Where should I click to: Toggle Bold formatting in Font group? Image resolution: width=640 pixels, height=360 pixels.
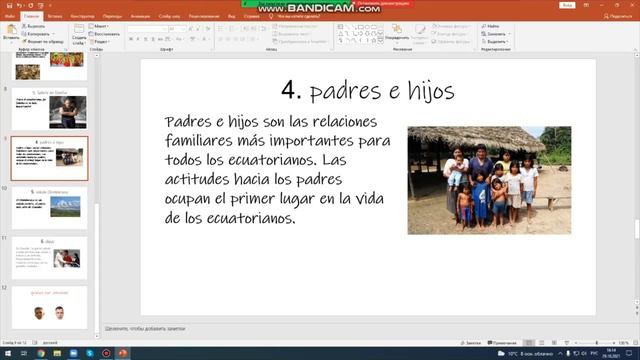131,39
